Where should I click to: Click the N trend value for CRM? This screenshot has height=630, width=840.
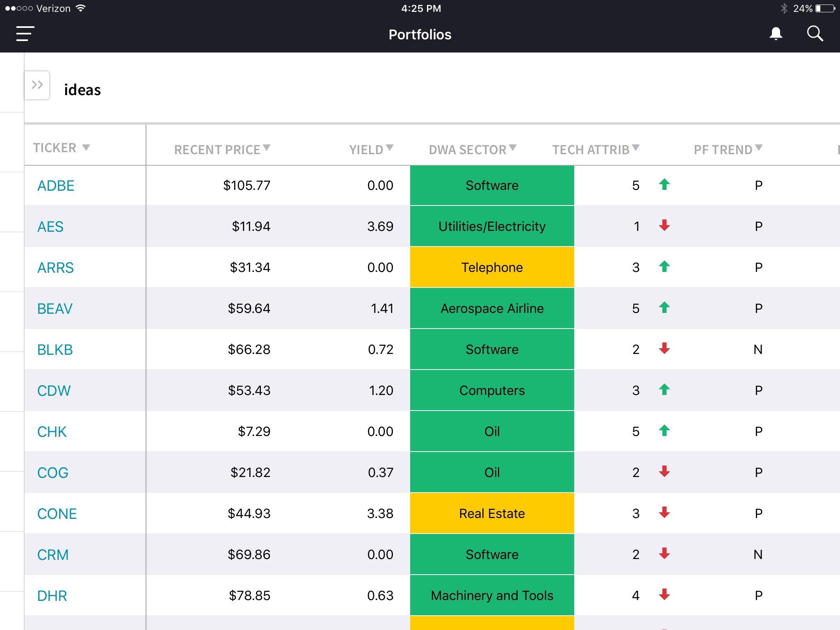(758, 555)
